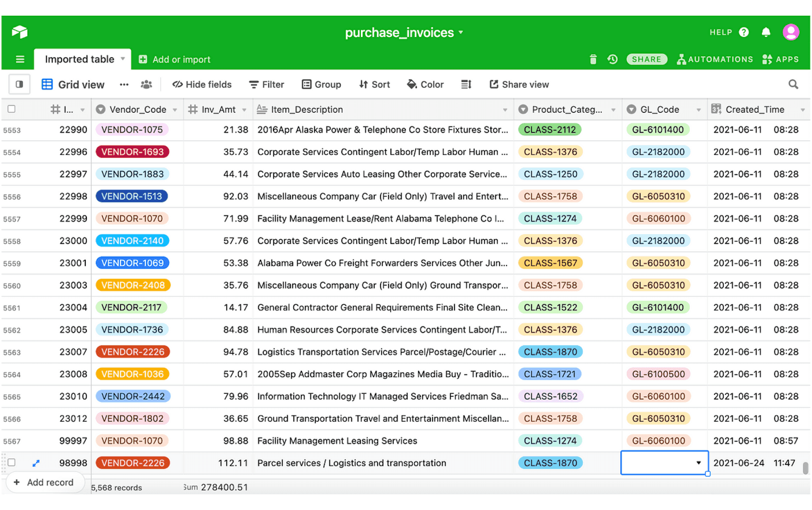Check the checkbox on record 98998's row
Viewport: 812px width, 510px height.
11,463
